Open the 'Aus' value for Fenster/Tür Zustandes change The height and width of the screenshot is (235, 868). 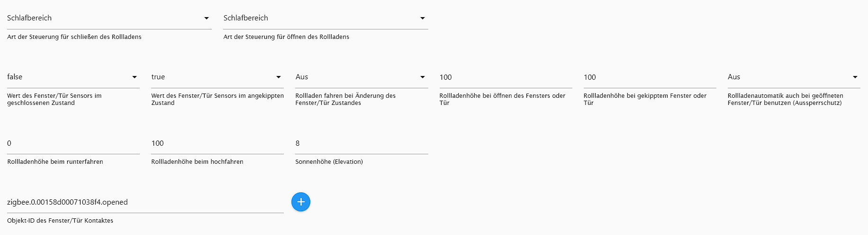pyautogui.click(x=362, y=77)
